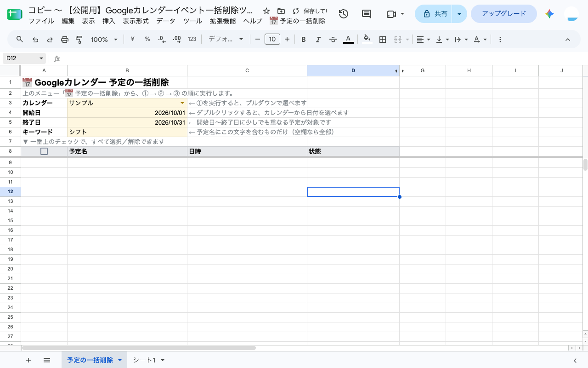Open text wrapping dropdown

[x=461, y=40]
